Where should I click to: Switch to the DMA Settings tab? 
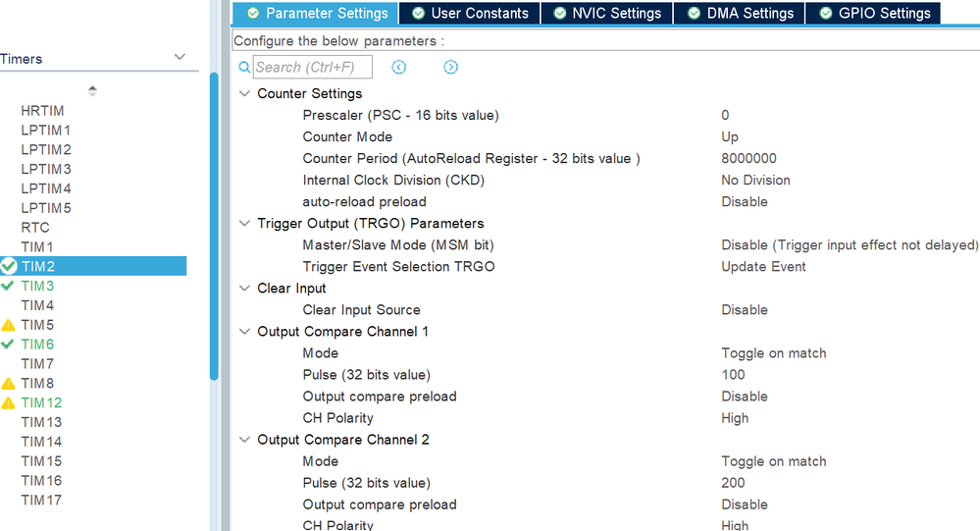[x=740, y=13]
